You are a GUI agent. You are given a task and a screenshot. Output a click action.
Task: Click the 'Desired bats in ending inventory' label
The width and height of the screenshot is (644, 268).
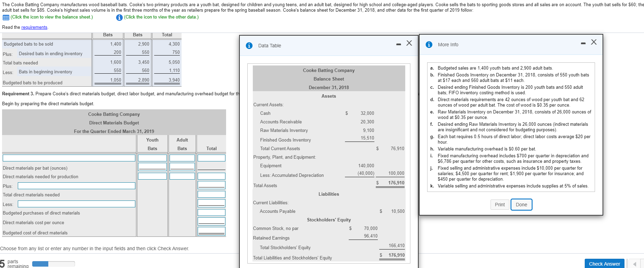[x=51, y=54]
